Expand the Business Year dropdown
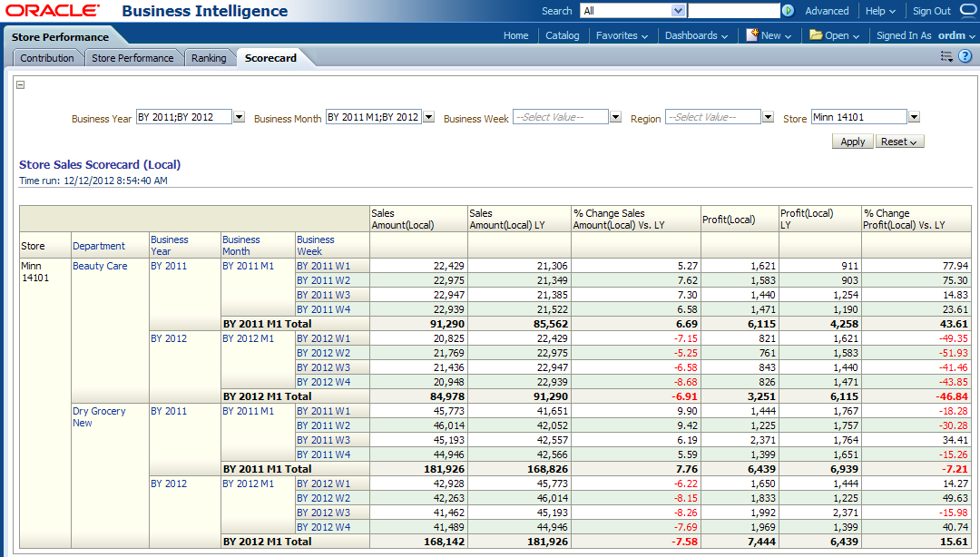The width and height of the screenshot is (980, 557). [x=240, y=117]
